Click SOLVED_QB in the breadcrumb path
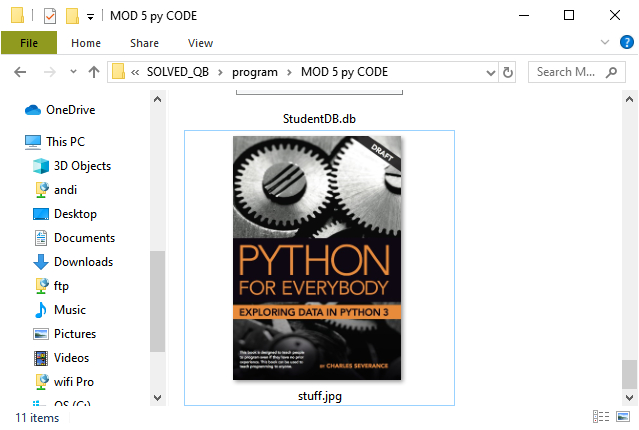This screenshot has width=639, height=430. (x=179, y=72)
